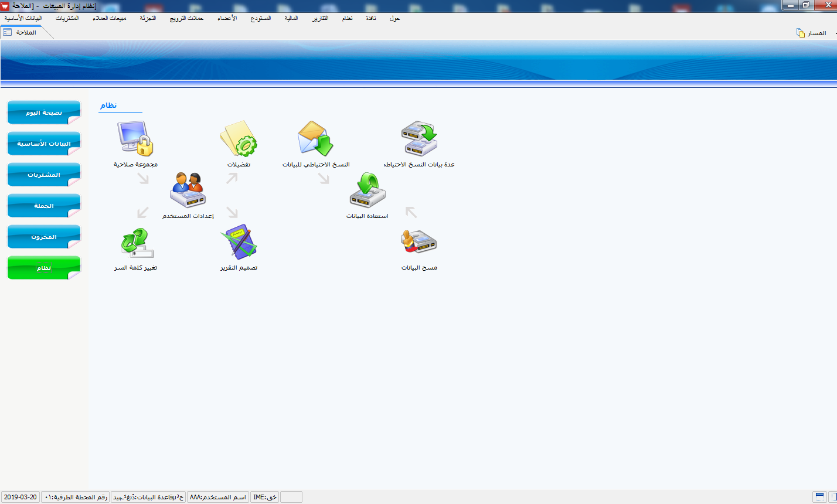Switch to the الملاحة navigation tab
The image size is (837, 504).
point(26,32)
